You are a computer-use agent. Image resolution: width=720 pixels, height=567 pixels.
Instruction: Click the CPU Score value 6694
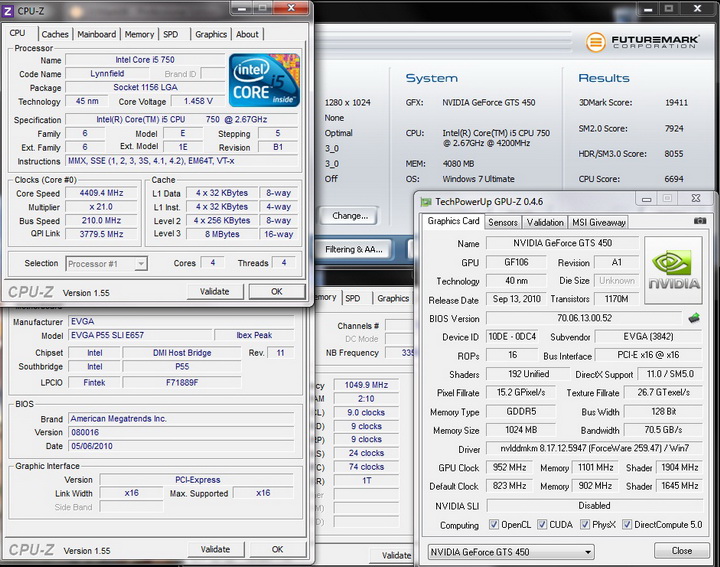tap(674, 179)
